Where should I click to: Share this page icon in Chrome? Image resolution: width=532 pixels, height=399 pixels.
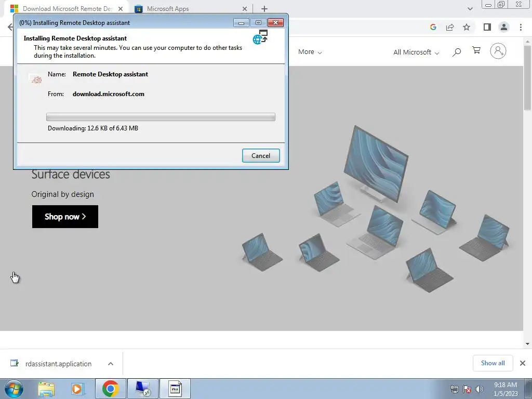pos(450,27)
